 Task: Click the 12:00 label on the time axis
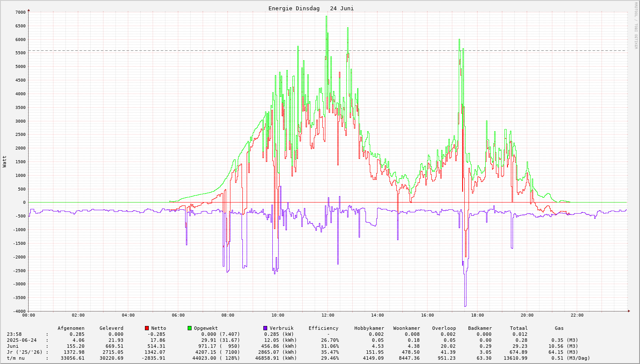click(x=327, y=315)
